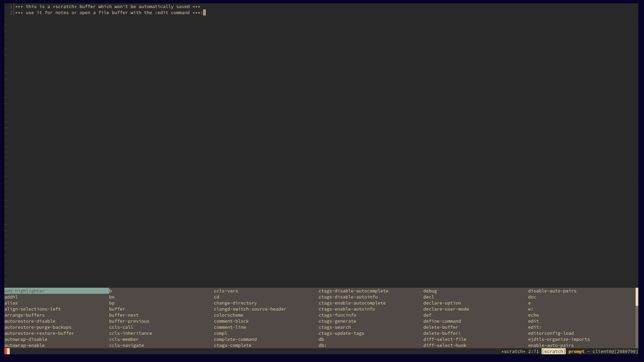644x362 pixels.
Task: Choose the colorscheme command from completions
Action: [x=228, y=315]
